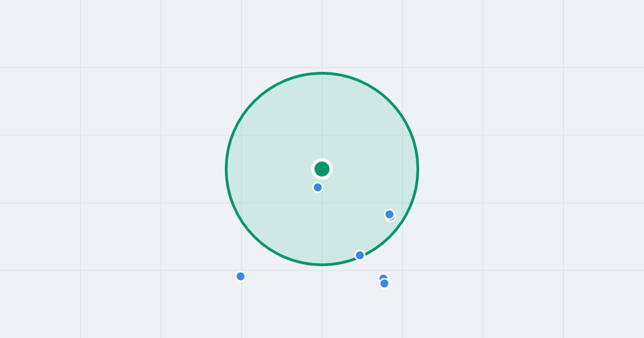Select the blue dot just below the green center marker
This screenshot has width=644, height=338.
(x=318, y=187)
